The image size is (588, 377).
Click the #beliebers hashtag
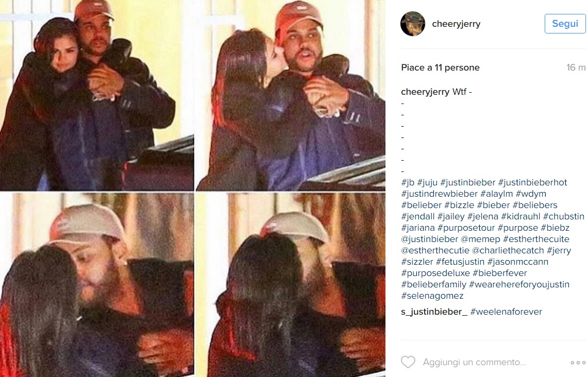pos(535,205)
